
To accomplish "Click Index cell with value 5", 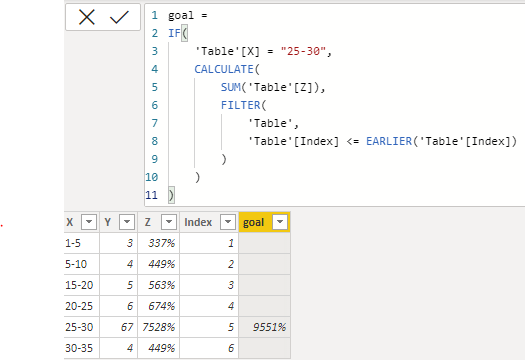I will pyautogui.click(x=209, y=327).
